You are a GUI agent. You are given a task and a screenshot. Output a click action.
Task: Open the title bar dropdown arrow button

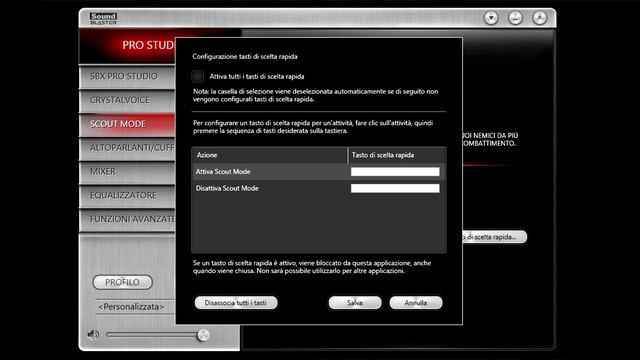[491, 18]
